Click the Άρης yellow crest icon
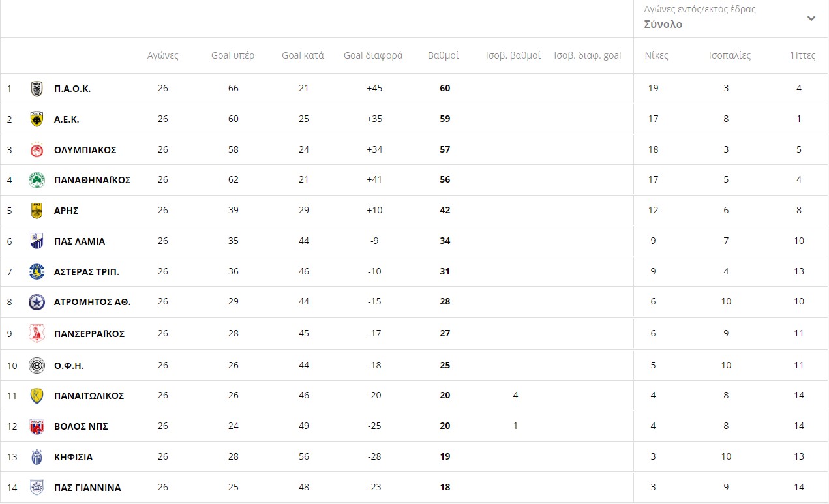 [x=37, y=211]
